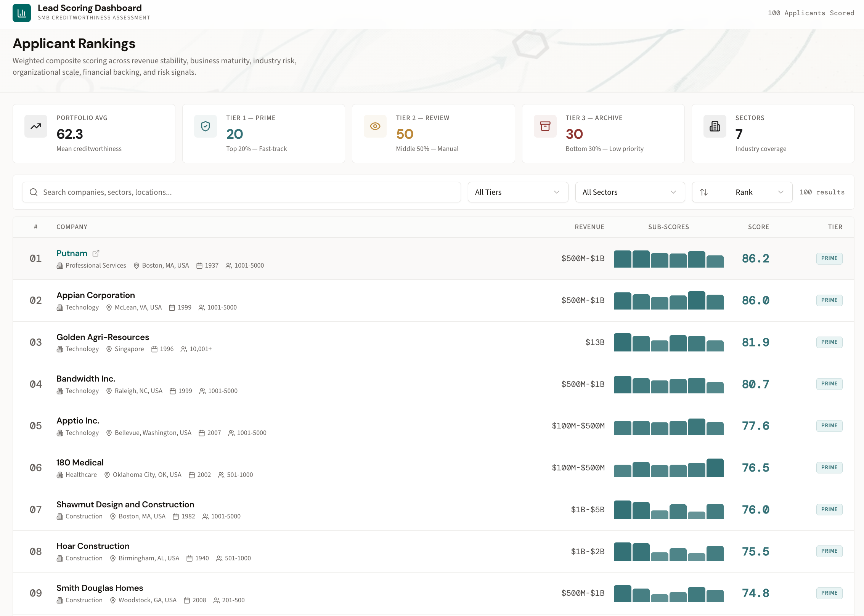Click the SCORE column header
The width and height of the screenshot is (864, 616).
pos(758,227)
